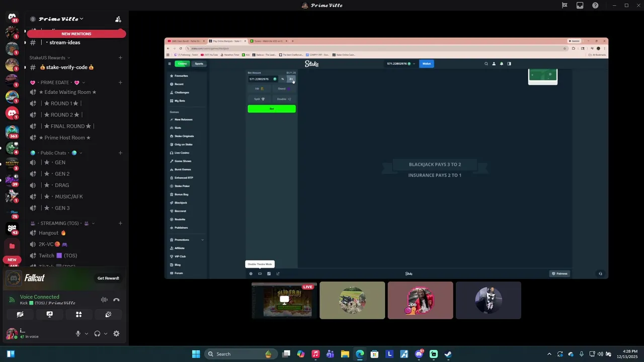Viewport: 644px width, 362px height.
Task: Collapse the Public Chats category
Action: coord(56,153)
